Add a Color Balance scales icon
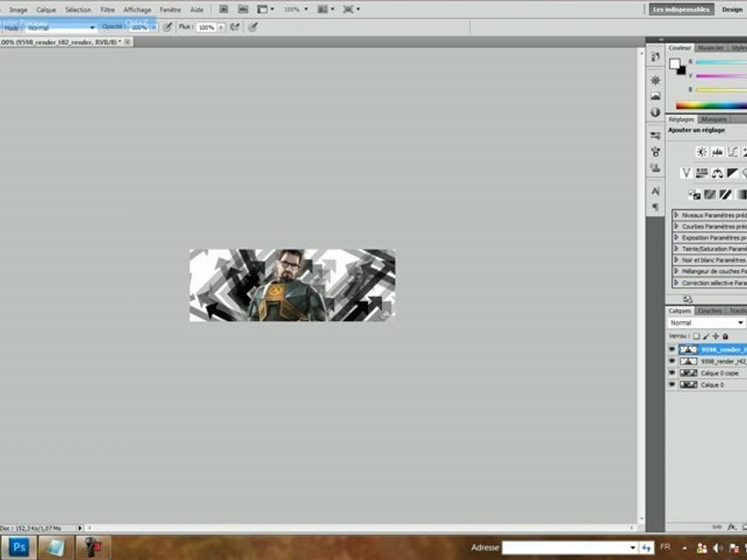This screenshot has width=747, height=560. pos(717,173)
